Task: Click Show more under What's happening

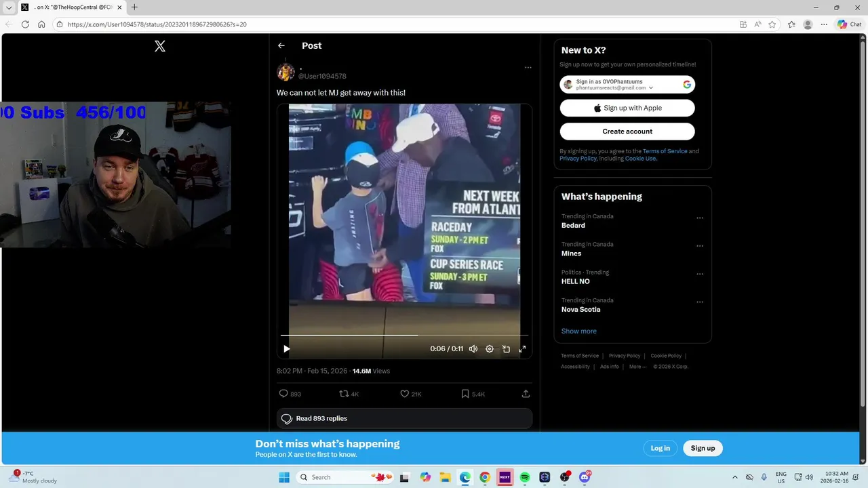Action: tap(579, 331)
